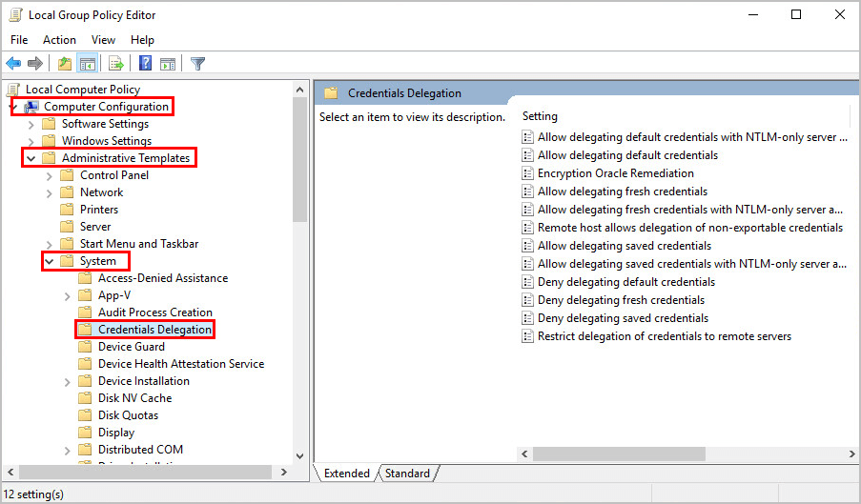Toggle Show/Hide Console Tree button

(x=88, y=64)
